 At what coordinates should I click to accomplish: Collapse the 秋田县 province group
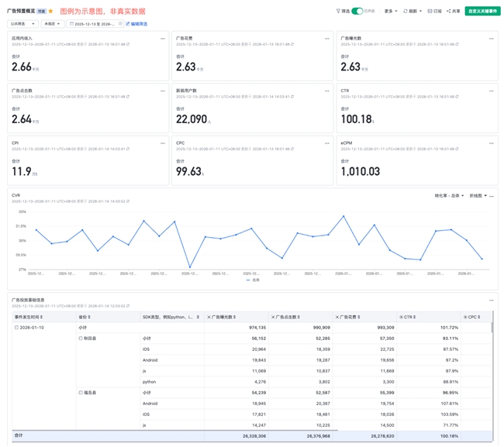point(81,339)
